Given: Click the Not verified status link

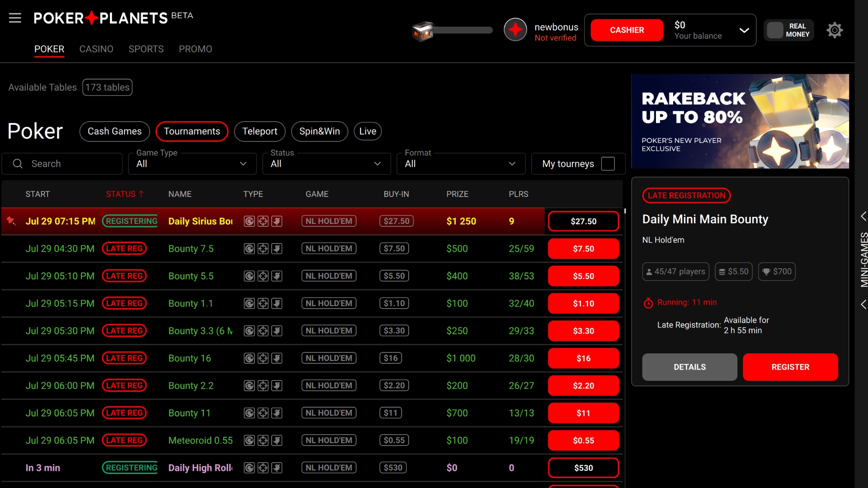Looking at the screenshot, I should point(555,38).
